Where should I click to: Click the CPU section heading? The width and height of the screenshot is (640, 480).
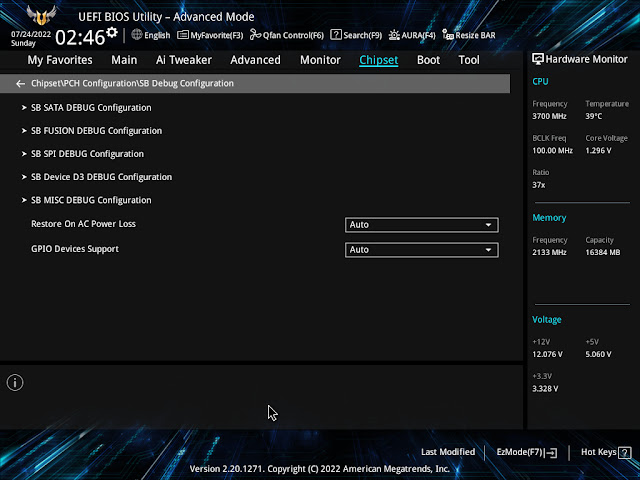tap(540, 82)
